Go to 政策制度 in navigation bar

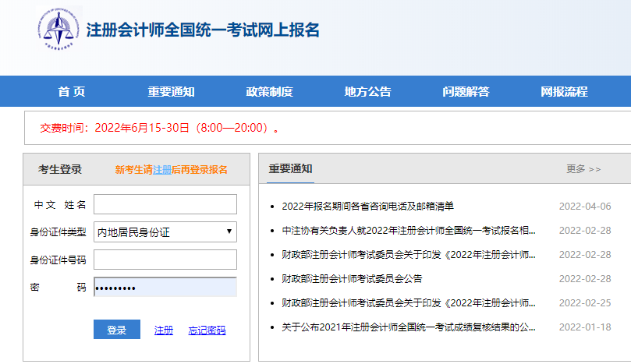pos(269,92)
